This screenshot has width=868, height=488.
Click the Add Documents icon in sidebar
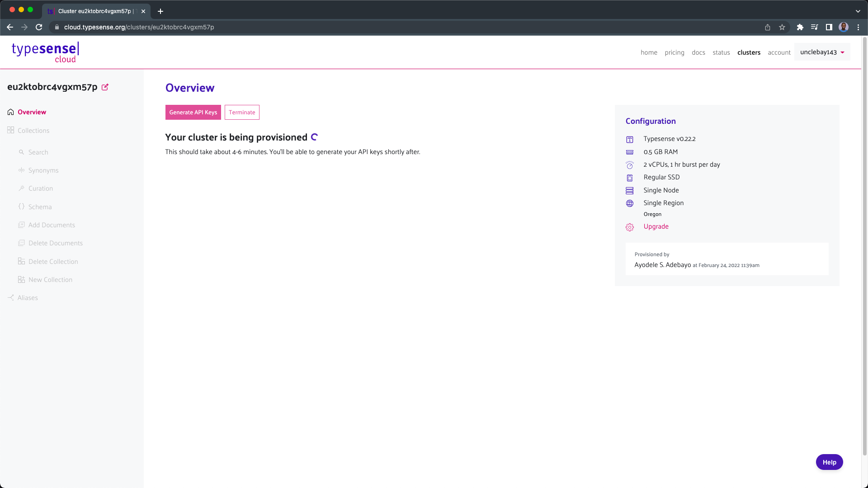[21, 225]
